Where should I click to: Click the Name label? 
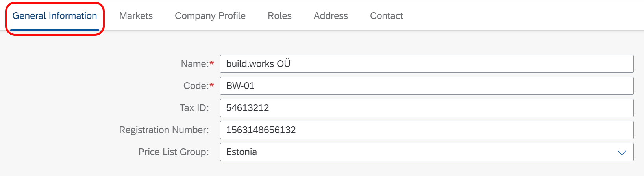pyautogui.click(x=194, y=64)
